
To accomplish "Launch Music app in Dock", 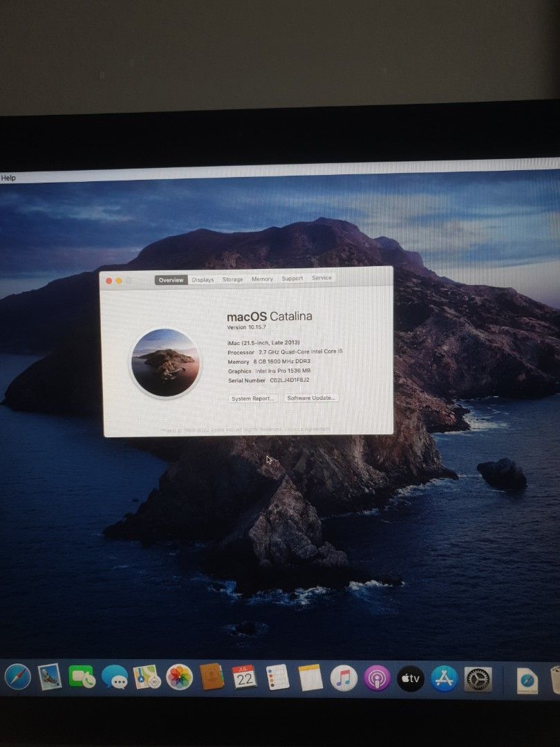I will coord(344,678).
